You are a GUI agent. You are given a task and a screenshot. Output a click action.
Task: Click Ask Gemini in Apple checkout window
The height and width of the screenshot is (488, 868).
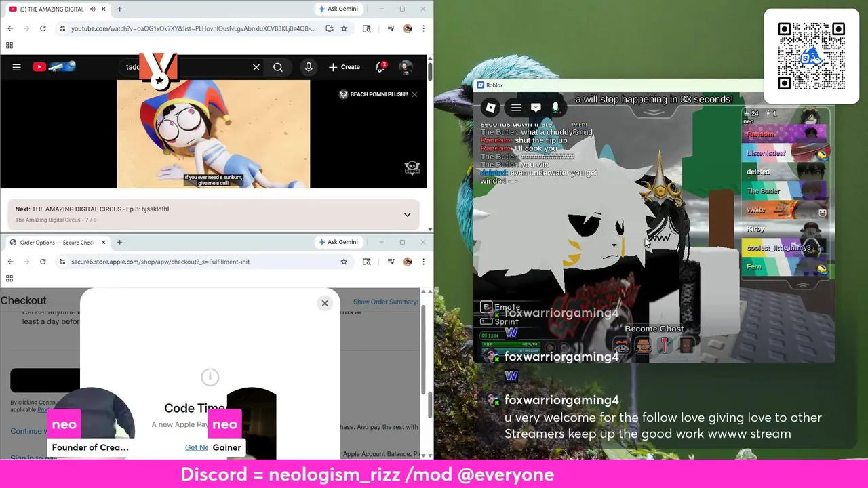(338, 242)
